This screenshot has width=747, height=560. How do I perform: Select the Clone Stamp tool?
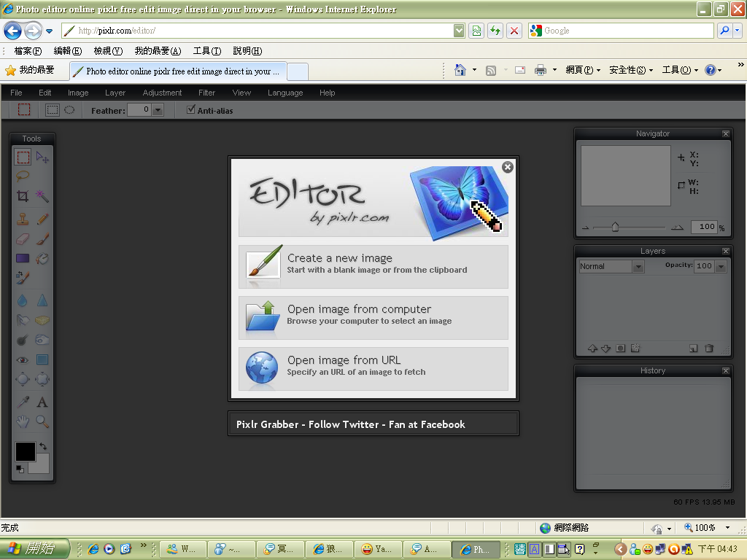coord(23,219)
